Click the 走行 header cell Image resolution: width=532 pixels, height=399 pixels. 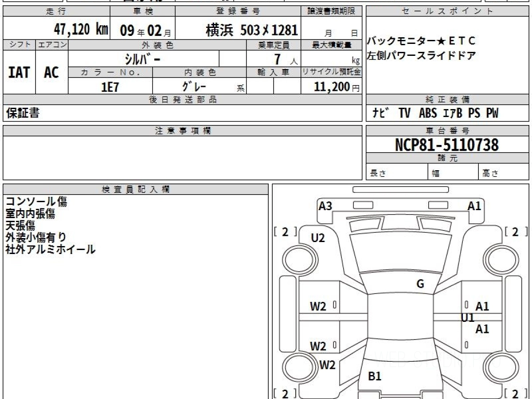click(x=56, y=12)
